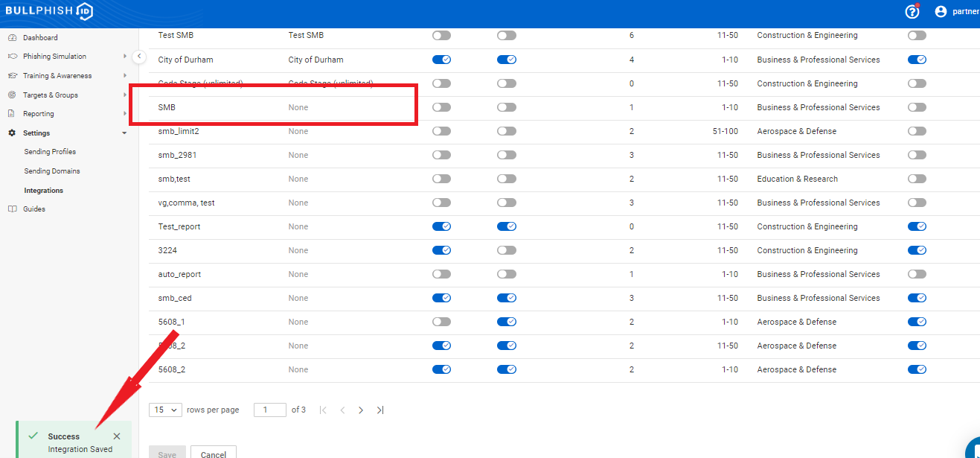980x458 pixels.
Task: Open Guides in the sidebar
Action: pos(34,209)
